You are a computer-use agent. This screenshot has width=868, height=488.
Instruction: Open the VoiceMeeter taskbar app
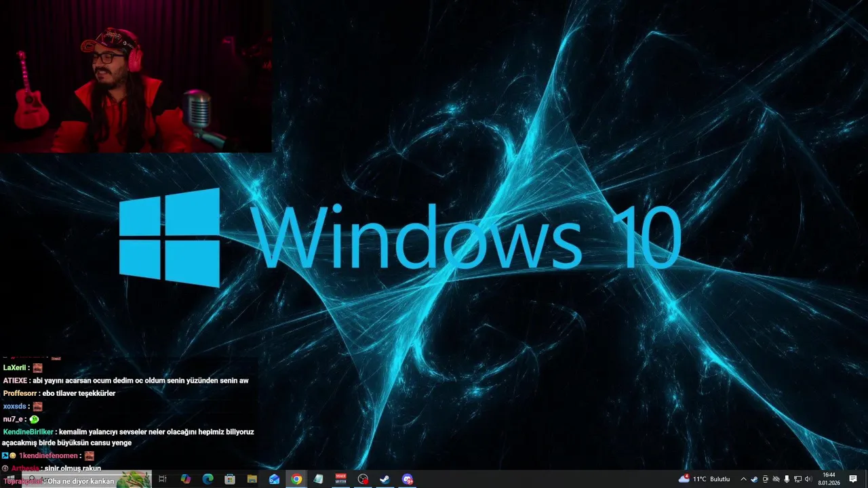click(x=340, y=479)
